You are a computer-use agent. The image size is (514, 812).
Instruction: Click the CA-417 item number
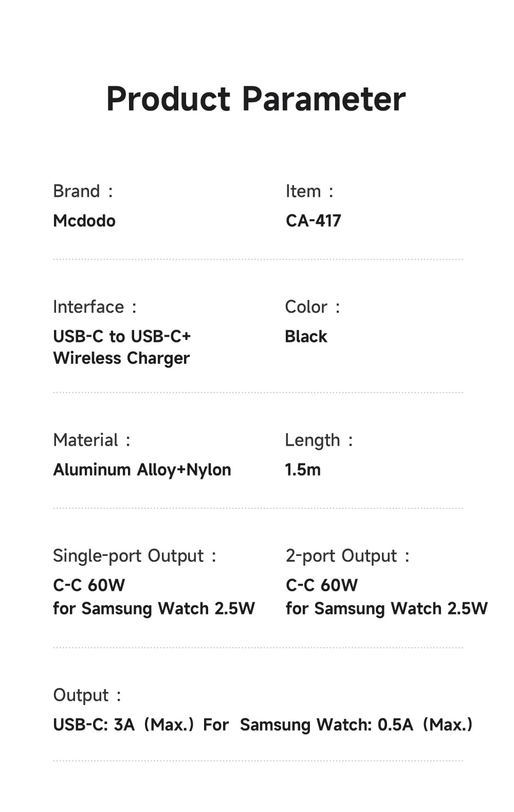314,221
